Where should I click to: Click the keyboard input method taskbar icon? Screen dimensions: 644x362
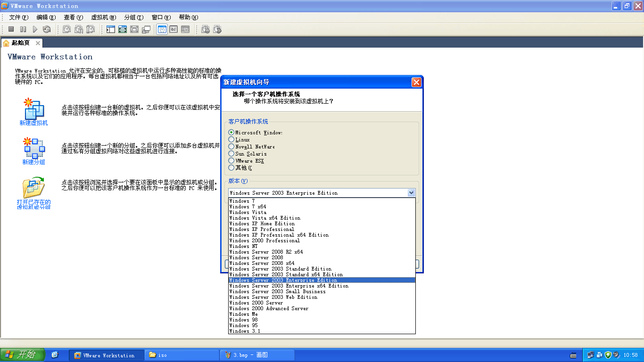pyautogui.click(x=573, y=355)
